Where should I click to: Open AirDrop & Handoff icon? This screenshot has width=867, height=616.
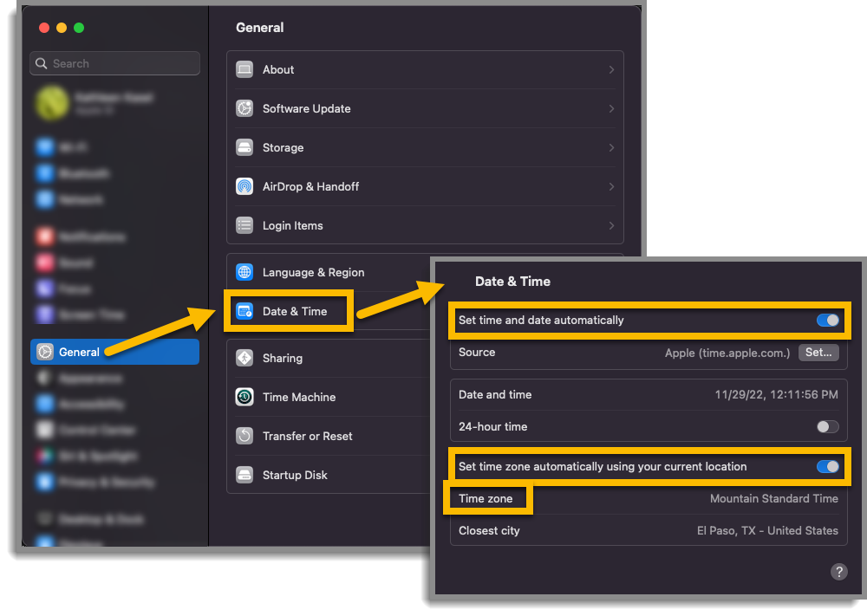click(x=244, y=186)
